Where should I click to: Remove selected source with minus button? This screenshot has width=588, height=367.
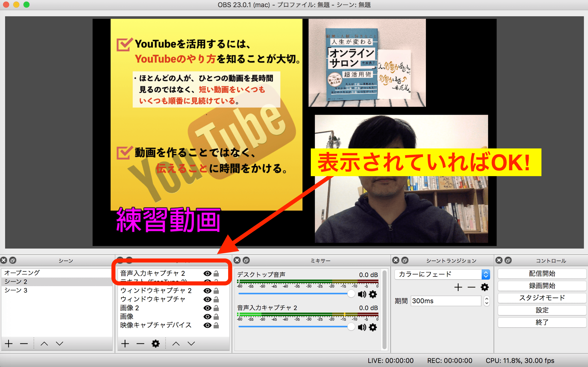(x=141, y=343)
